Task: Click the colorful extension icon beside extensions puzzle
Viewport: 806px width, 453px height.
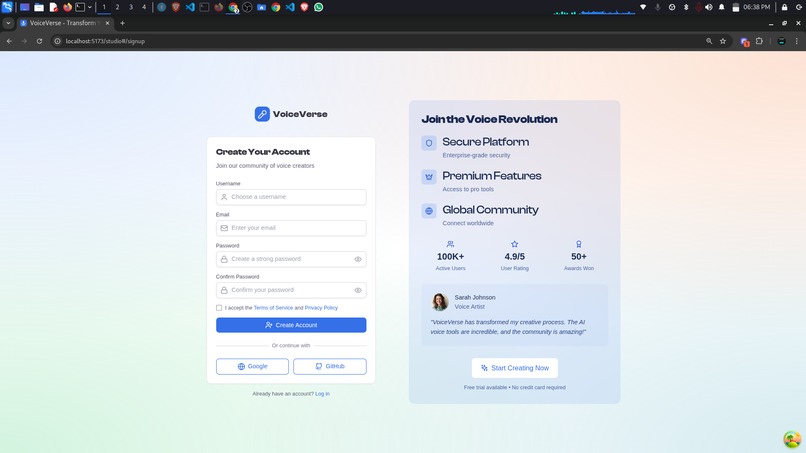Action: tap(744, 42)
